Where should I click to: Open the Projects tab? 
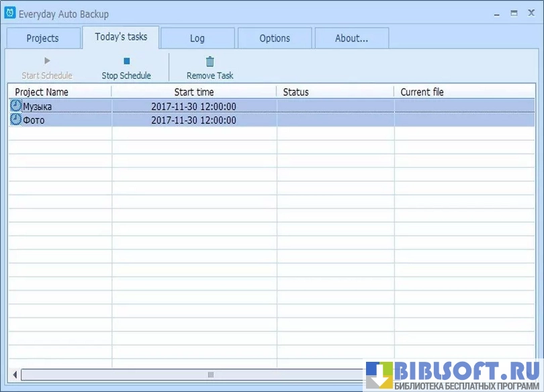(42, 38)
